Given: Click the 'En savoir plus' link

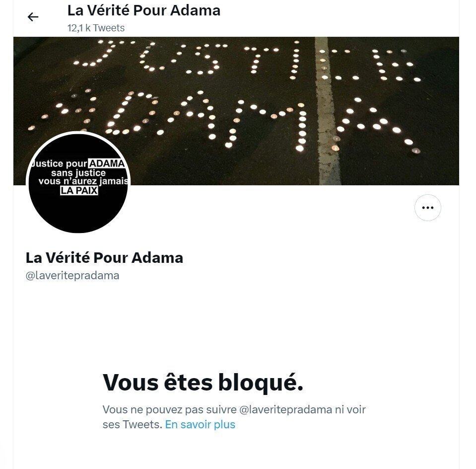Looking at the screenshot, I should pyautogui.click(x=200, y=424).
